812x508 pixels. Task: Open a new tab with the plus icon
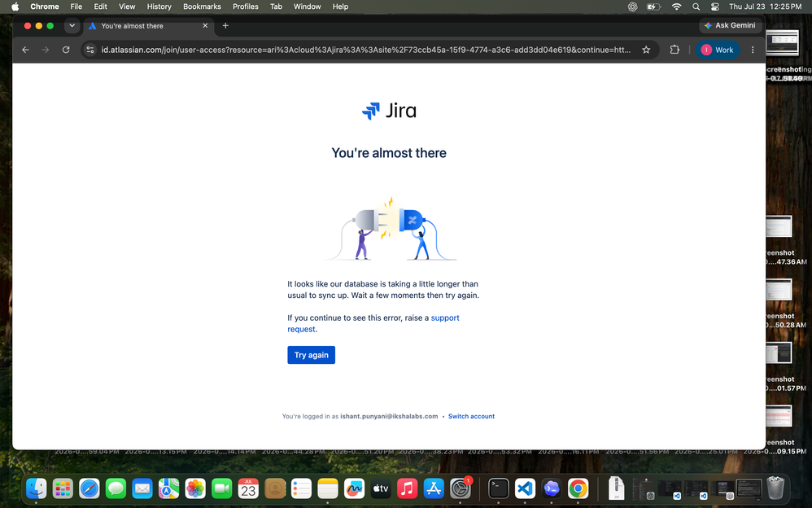[225, 25]
